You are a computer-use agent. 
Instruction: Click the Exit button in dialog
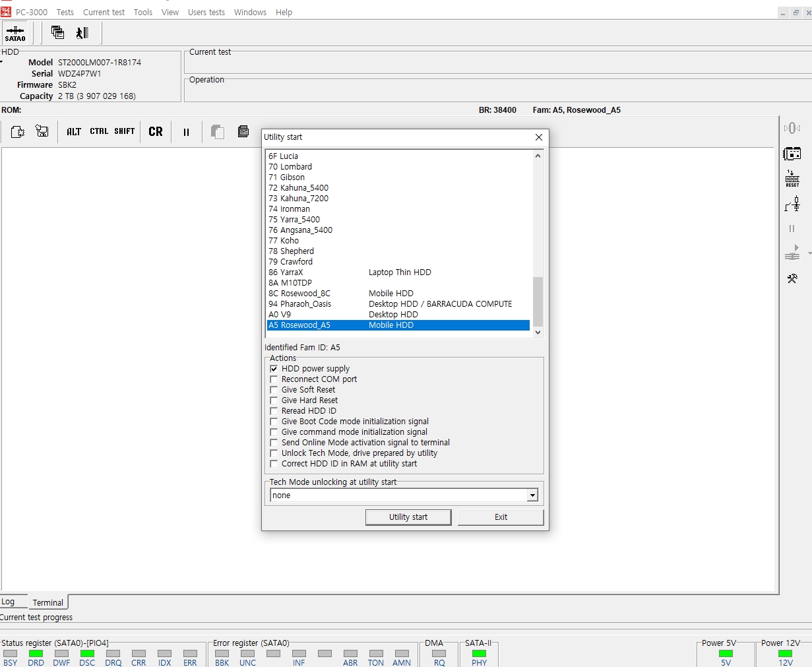(x=501, y=517)
